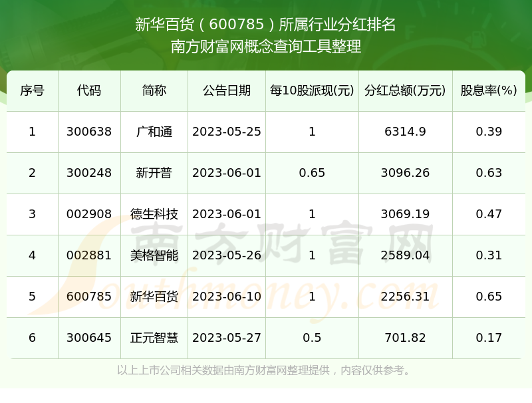Click the yield value 0.65 for 新华百货
The height and width of the screenshot is (403, 532).
coord(489,297)
